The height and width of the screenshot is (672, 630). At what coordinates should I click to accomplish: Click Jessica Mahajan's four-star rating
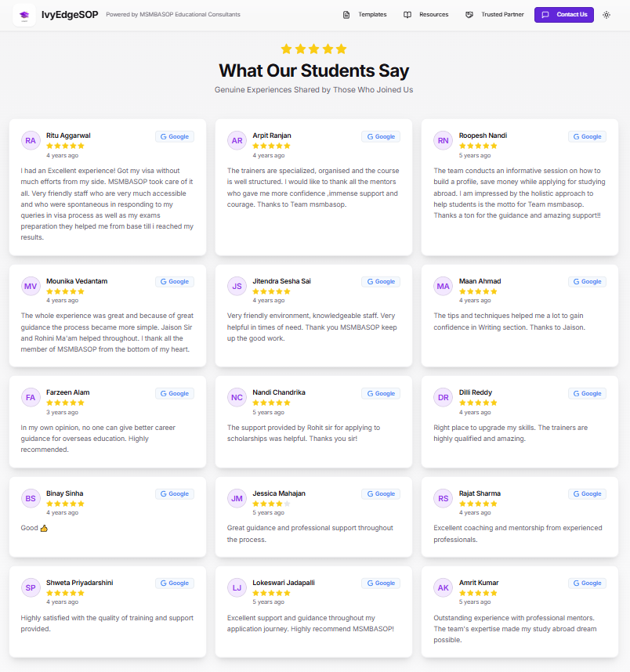pos(271,504)
